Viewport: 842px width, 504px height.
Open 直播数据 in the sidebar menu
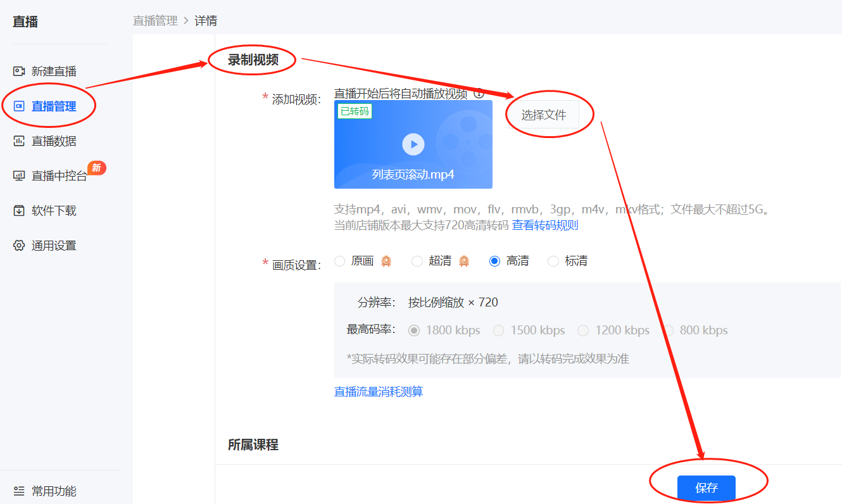coord(54,141)
